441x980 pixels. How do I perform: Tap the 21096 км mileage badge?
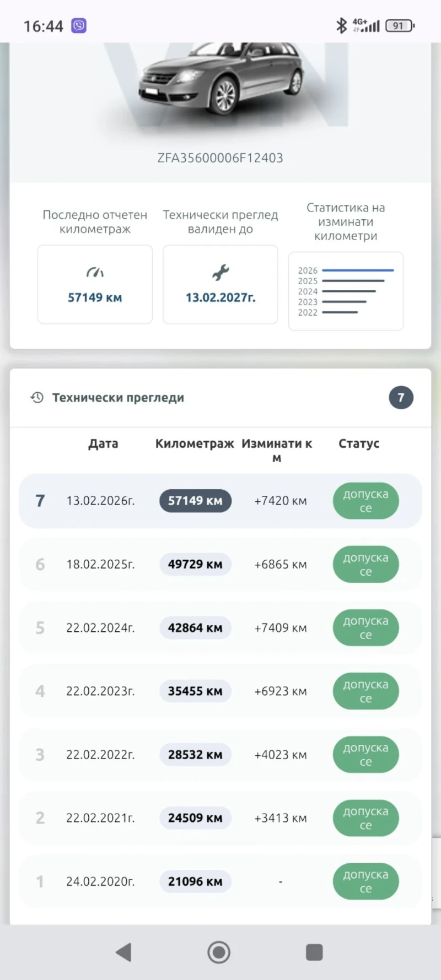pos(195,881)
